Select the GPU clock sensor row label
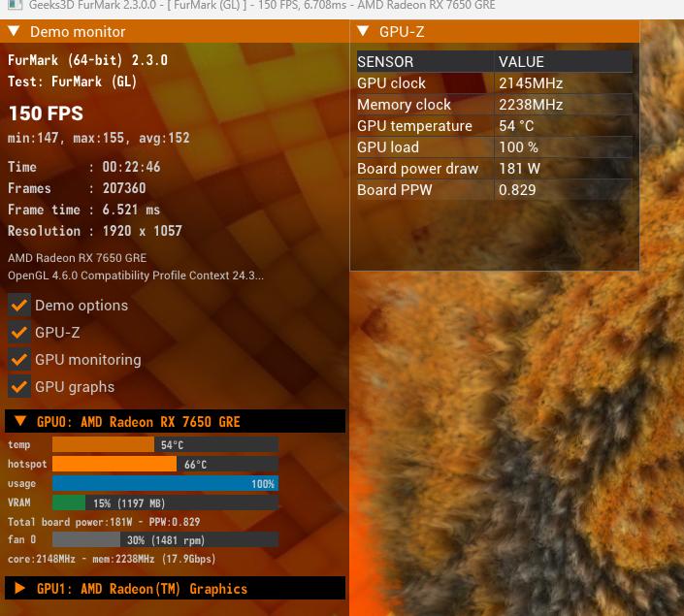 391,82
